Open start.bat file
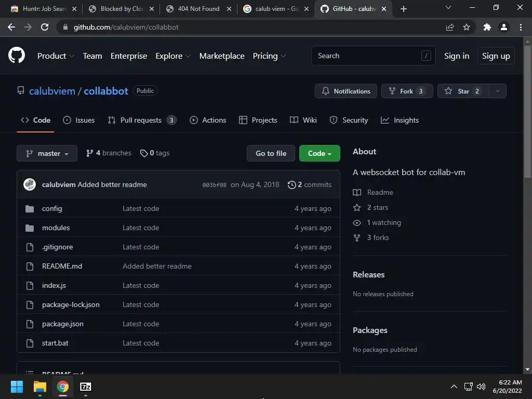Image resolution: width=532 pixels, height=399 pixels. 55,343
